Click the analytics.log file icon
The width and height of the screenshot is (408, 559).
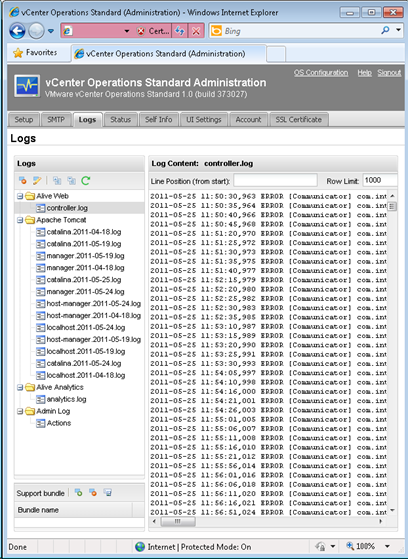(41, 399)
